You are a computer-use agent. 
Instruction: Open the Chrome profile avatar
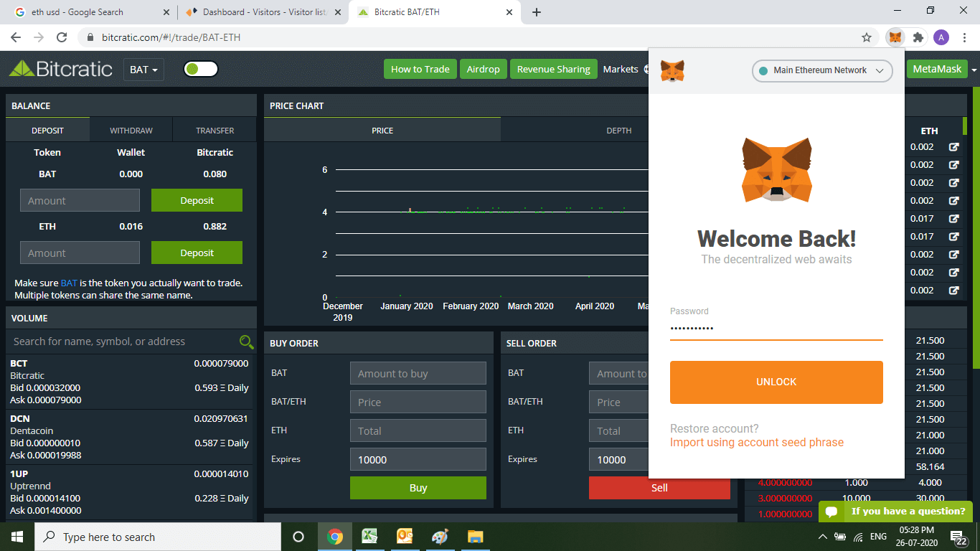point(941,37)
